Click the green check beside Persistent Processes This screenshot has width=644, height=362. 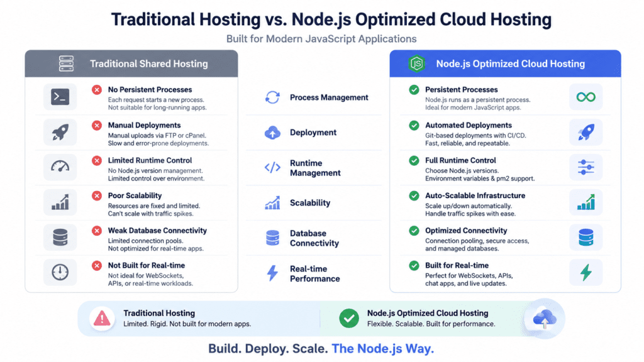[x=414, y=89]
